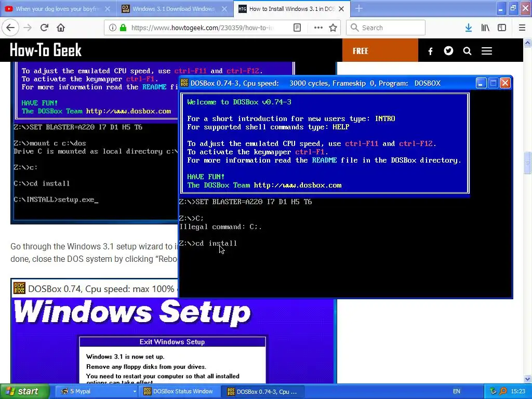Focus the browser Search box

click(x=385, y=28)
